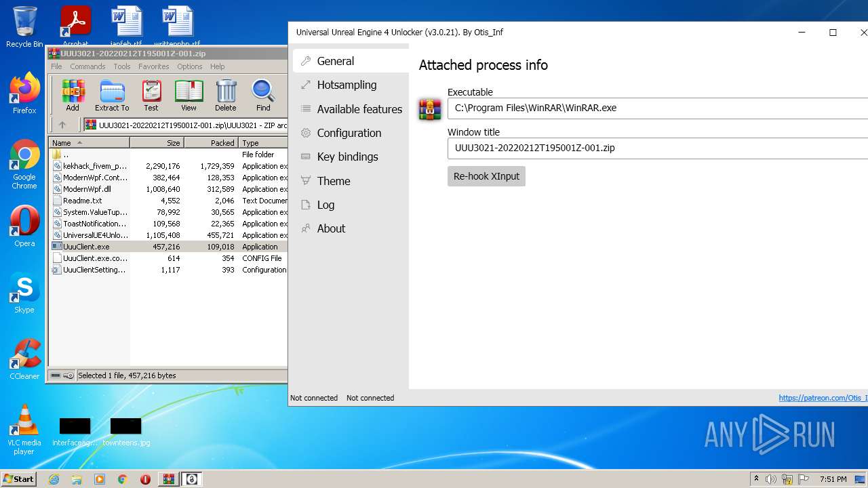Sort by Size column in WinRAR
Image resolution: width=868 pixels, height=488 pixels.
click(x=157, y=143)
